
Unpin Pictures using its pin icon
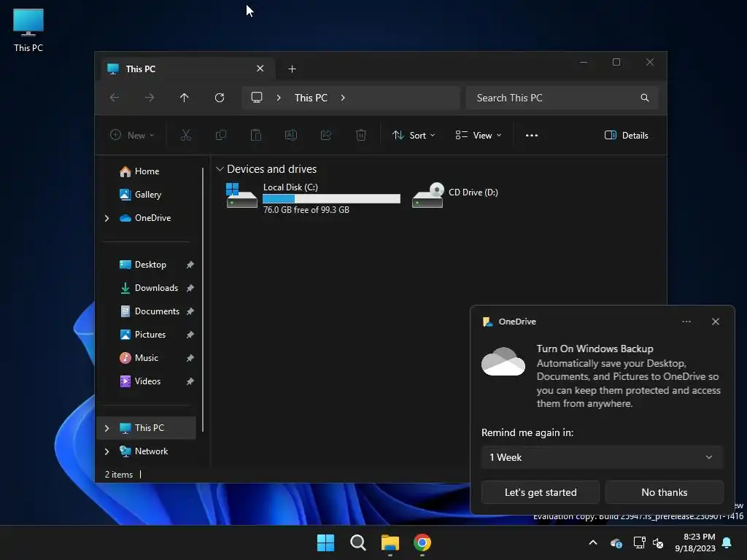point(190,335)
